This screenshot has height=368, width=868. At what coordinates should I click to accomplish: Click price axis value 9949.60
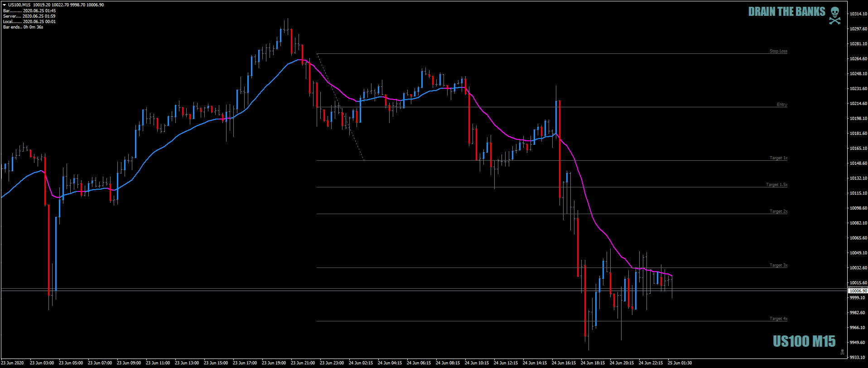(858, 343)
